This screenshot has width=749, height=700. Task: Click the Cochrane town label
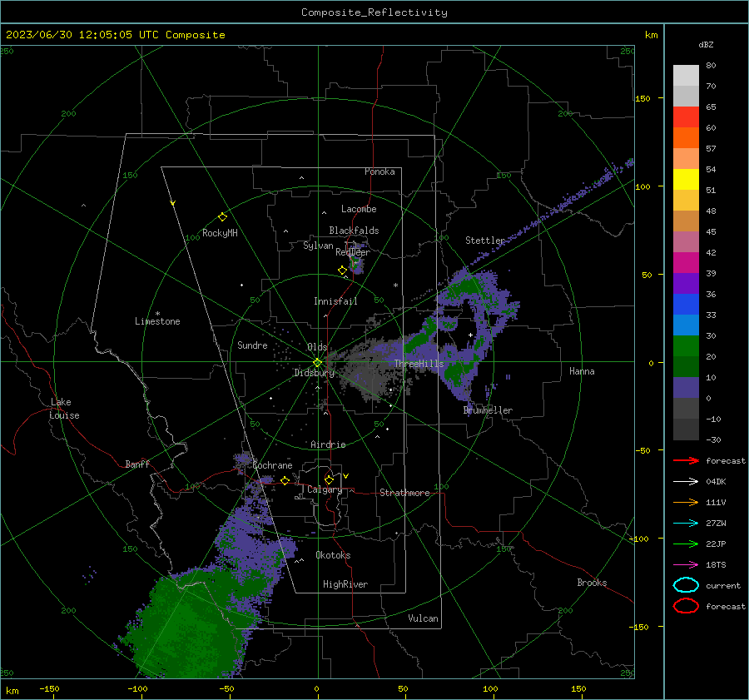coord(272,465)
